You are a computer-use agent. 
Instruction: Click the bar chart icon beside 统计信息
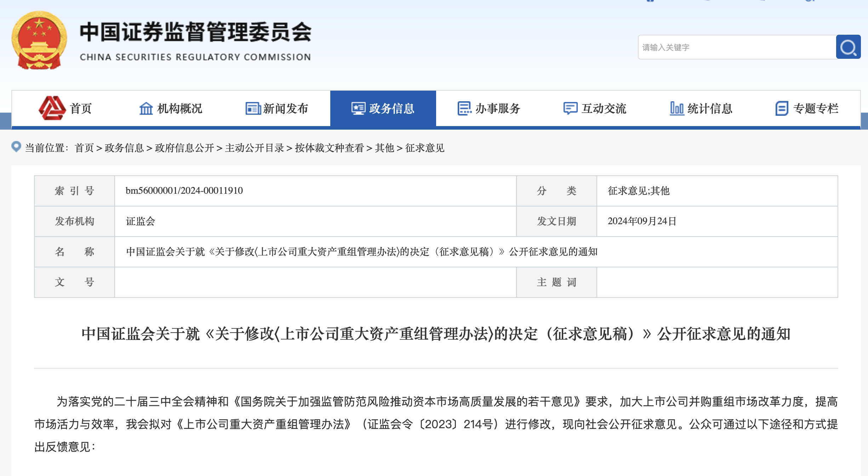(x=676, y=108)
